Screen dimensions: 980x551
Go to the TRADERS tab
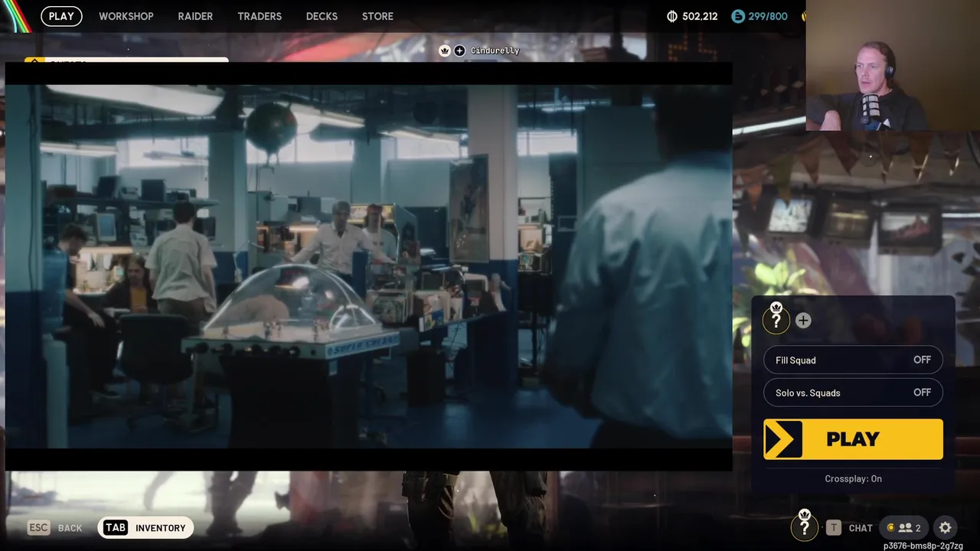pyautogui.click(x=260, y=16)
